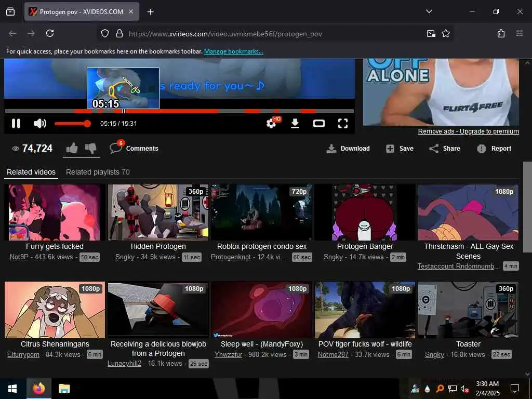Close the Protogen pov browser tab
The height and width of the screenshot is (399, 532).
(x=131, y=11)
